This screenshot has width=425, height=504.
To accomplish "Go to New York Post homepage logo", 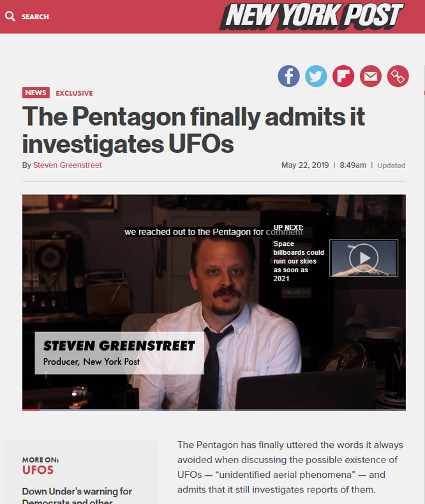I will point(311,17).
